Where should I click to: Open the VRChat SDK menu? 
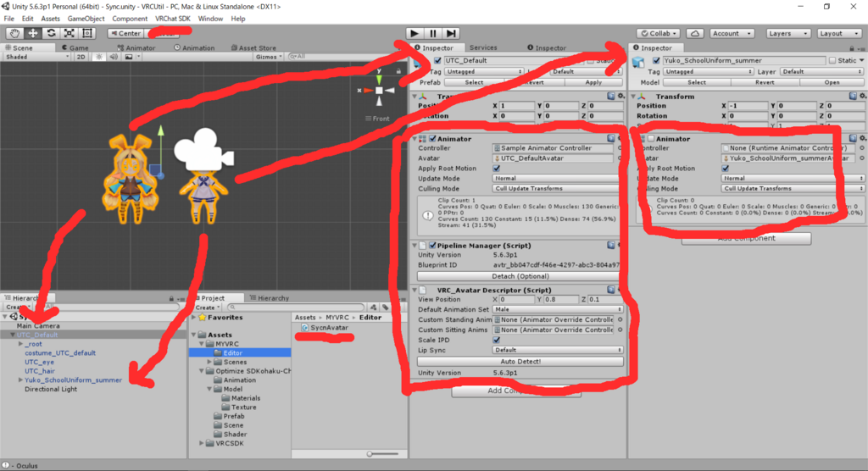(x=172, y=19)
